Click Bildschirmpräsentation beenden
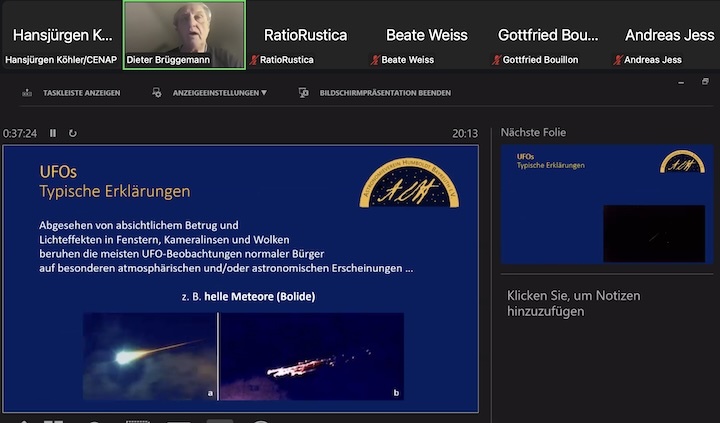 pos(384,93)
